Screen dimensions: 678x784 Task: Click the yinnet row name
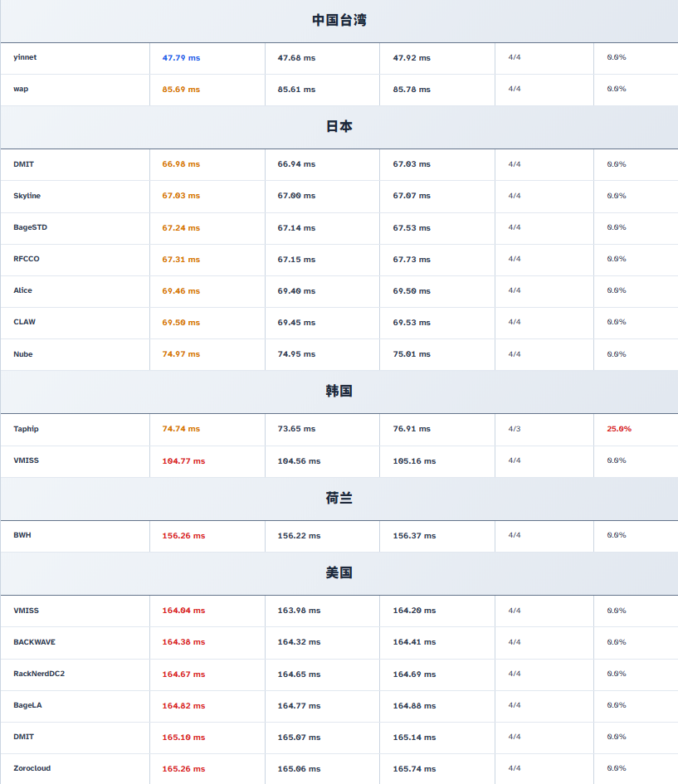(x=25, y=57)
